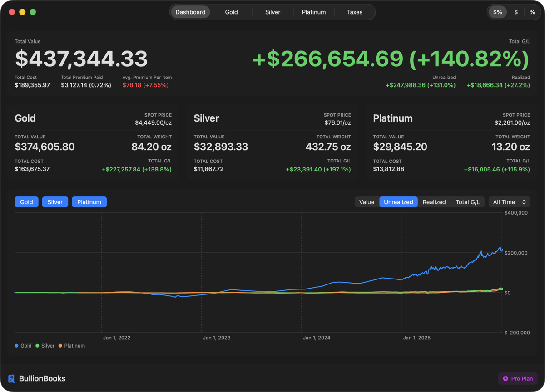
Task: Click silver G/L +$23,391.40 (+197.1%)
Action: [318, 169]
